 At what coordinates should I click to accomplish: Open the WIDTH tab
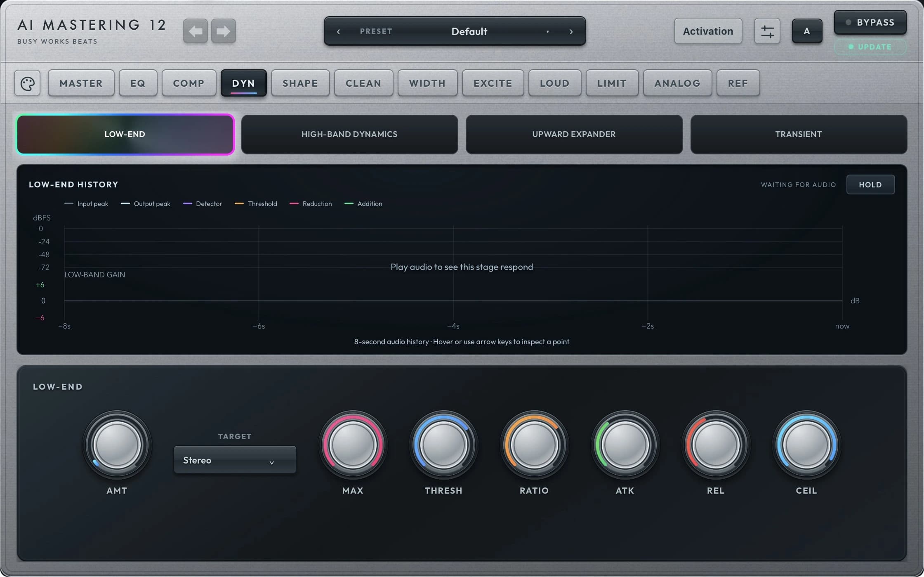click(x=427, y=83)
